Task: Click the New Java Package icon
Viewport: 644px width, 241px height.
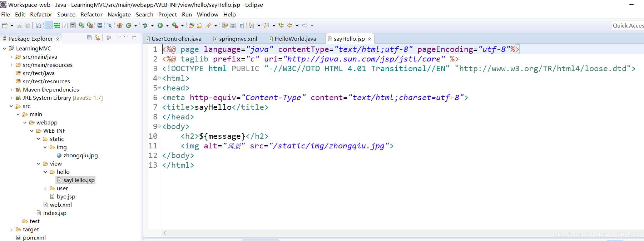Action: (120, 25)
